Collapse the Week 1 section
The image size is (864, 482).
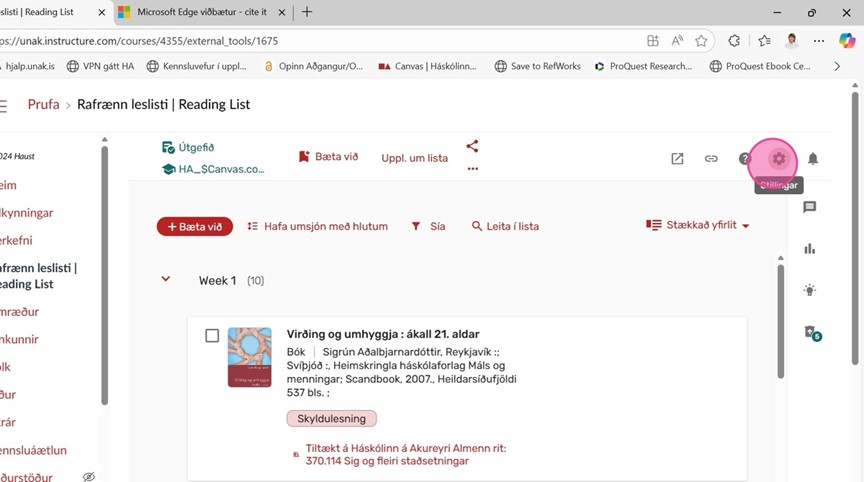click(x=166, y=280)
